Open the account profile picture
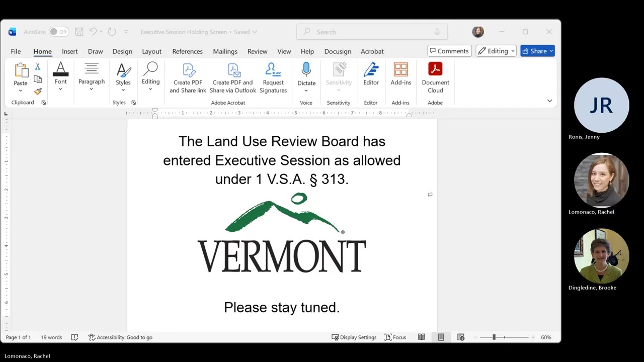This screenshot has height=362, width=644. [x=478, y=32]
